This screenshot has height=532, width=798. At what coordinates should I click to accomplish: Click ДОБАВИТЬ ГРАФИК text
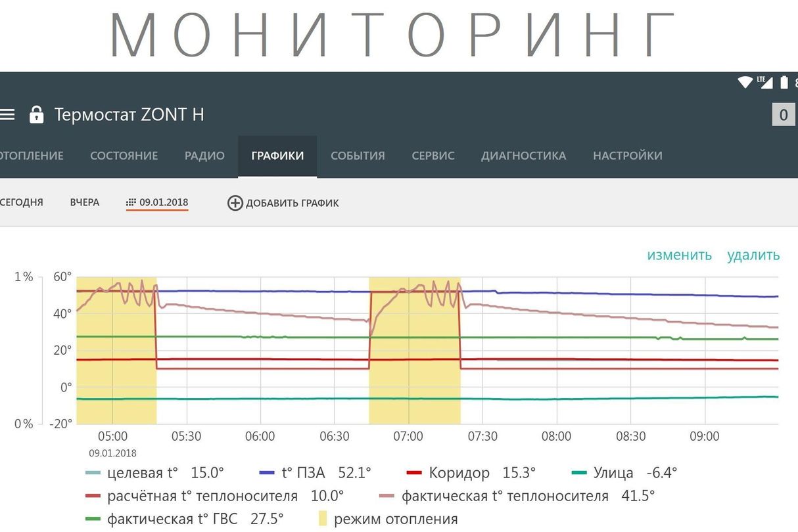(293, 203)
